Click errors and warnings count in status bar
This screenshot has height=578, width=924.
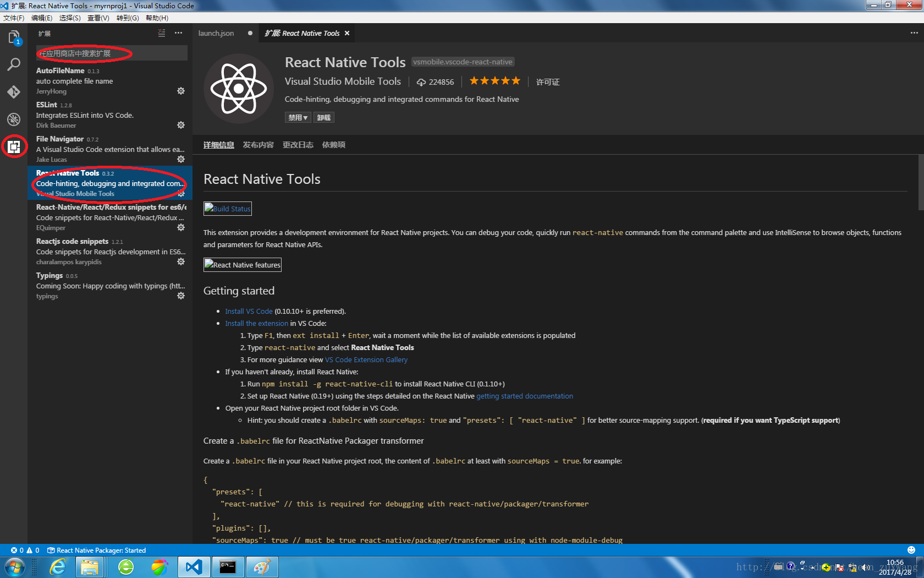click(x=25, y=550)
